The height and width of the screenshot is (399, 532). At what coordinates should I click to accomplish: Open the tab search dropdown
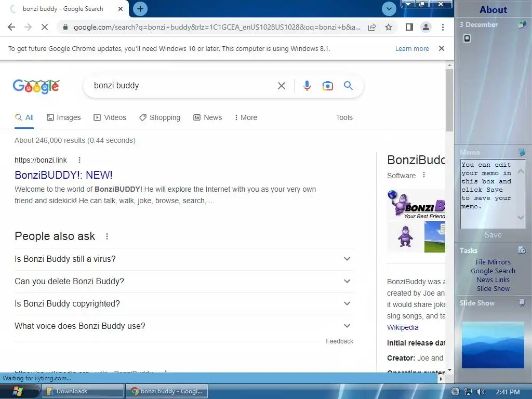coord(389,9)
